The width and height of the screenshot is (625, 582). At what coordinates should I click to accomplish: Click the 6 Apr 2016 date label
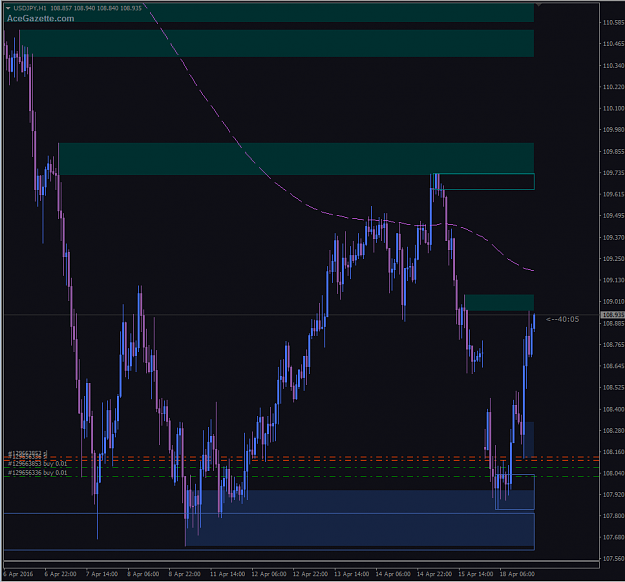coord(18,574)
